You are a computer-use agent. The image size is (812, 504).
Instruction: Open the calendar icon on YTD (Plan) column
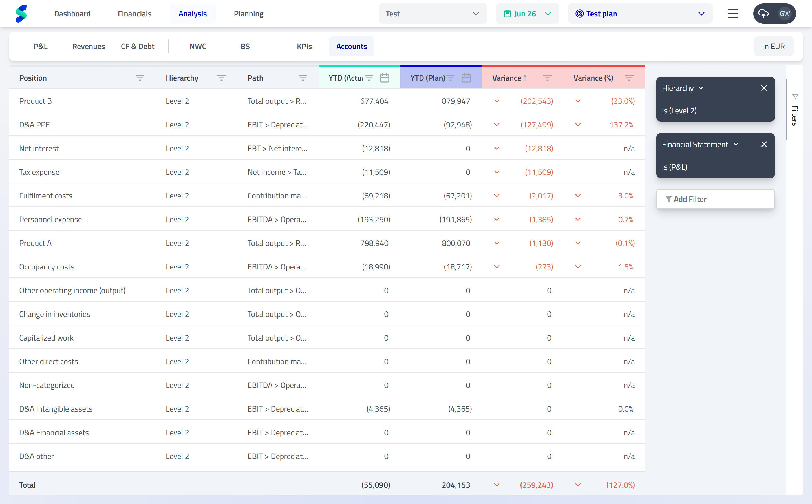[466, 78]
